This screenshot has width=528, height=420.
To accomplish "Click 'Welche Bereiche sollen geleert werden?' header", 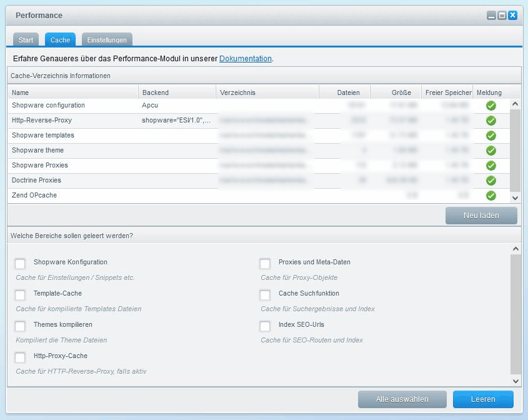I will [264, 236].
